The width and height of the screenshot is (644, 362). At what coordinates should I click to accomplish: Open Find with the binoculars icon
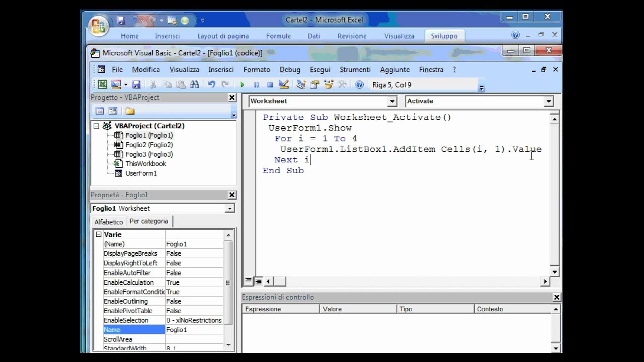click(194, 85)
